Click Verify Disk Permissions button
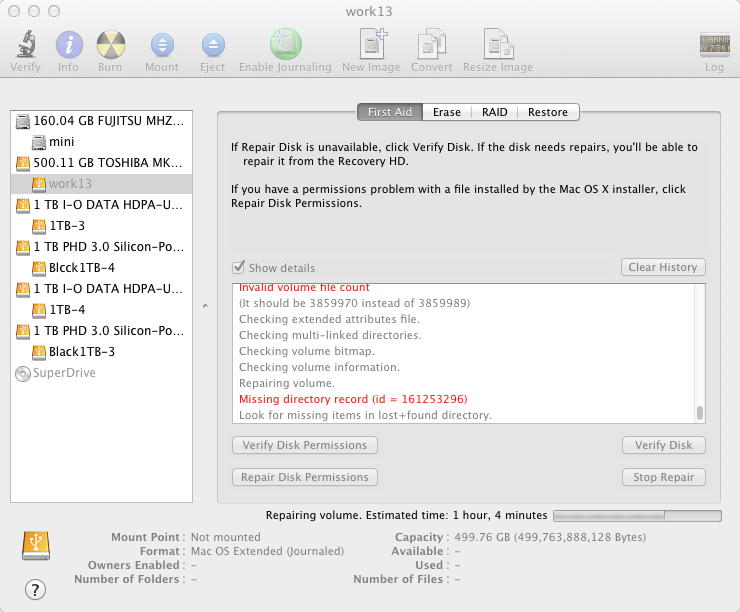Image resolution: width=740 pixels, height=612 pixels. pos(305,445)
